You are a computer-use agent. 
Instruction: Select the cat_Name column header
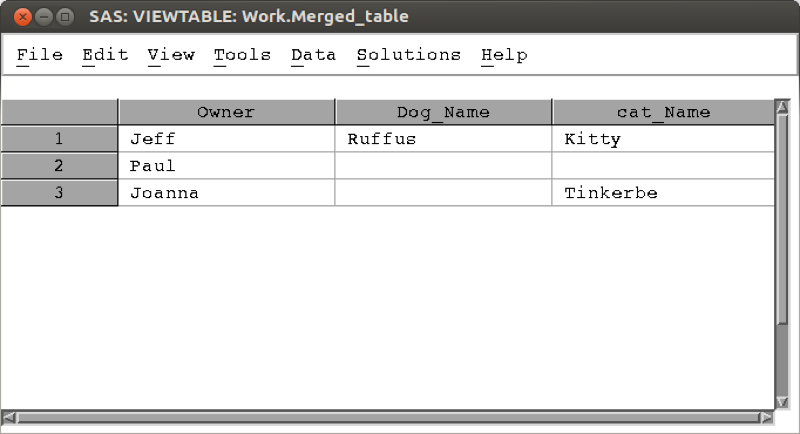(x=663, y=112)
